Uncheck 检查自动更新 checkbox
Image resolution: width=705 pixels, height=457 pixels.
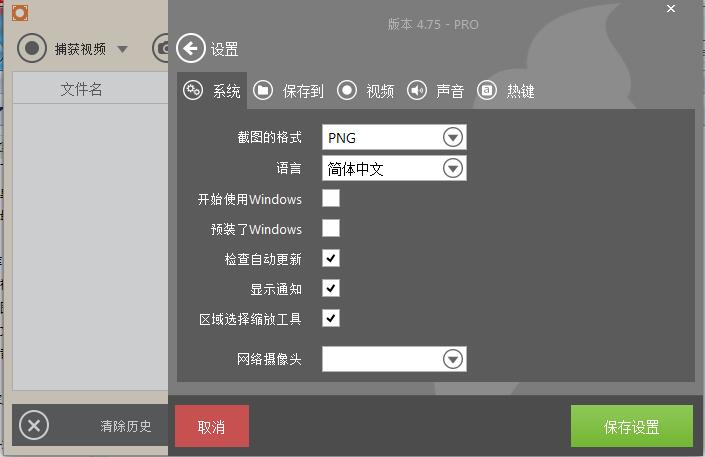[331, 258]
